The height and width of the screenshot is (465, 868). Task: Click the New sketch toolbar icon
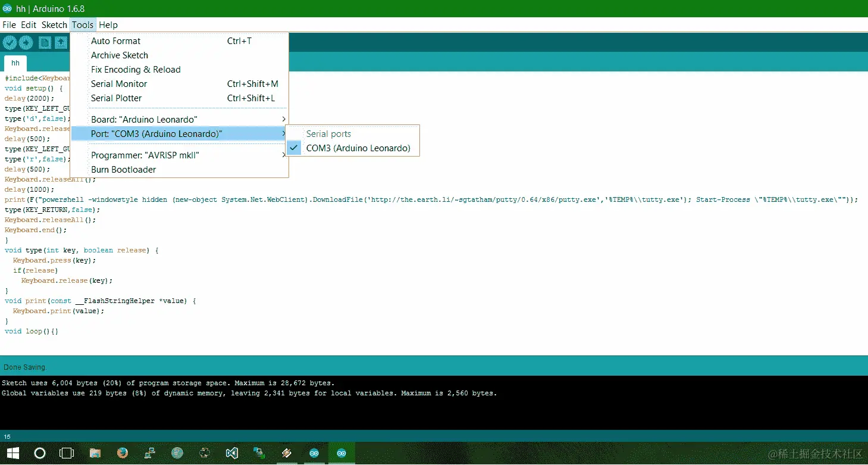coord(45,42)
